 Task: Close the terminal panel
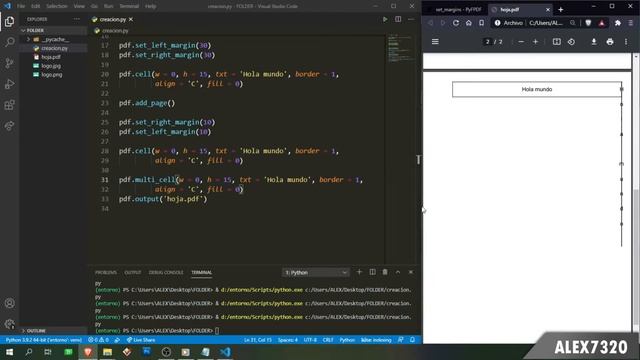point(411,272)
